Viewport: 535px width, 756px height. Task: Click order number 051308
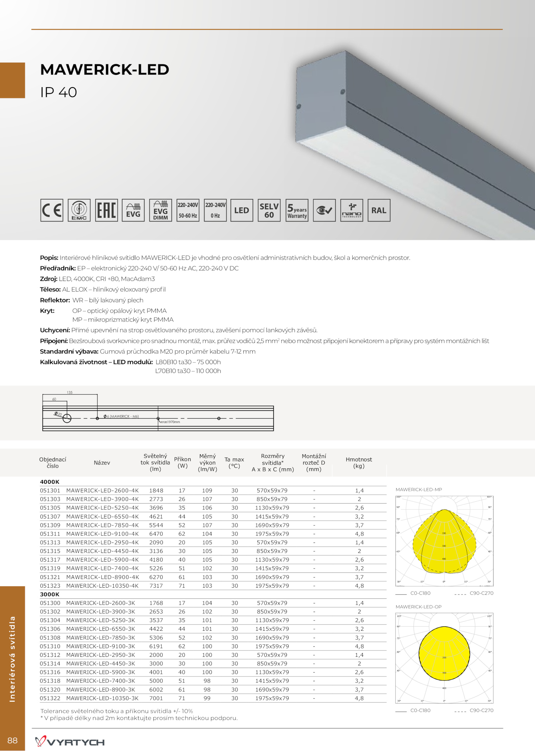pos(50,638)
